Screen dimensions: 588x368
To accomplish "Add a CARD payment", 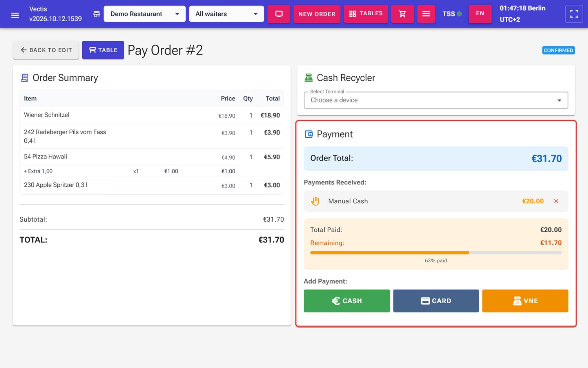I will (436, 301).
